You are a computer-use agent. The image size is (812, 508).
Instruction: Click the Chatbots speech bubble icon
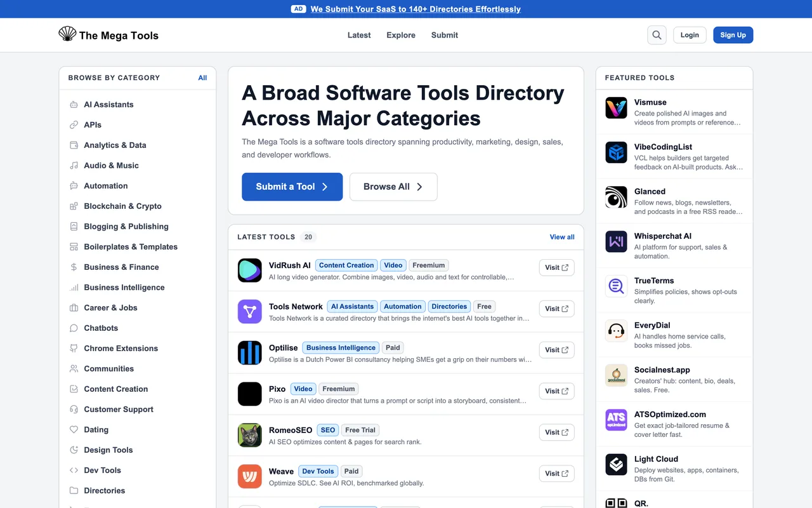click(x=74, y=328)
